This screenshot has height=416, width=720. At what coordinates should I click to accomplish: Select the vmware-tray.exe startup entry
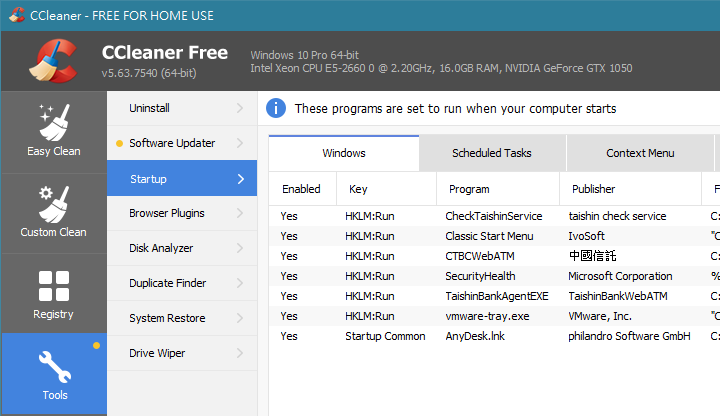[x=495, y=316]
